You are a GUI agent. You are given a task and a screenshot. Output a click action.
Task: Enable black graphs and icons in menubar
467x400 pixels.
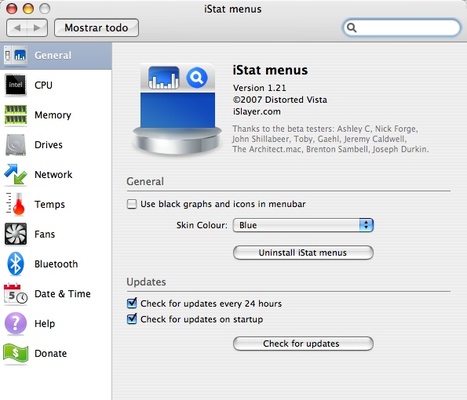point(132,204)
